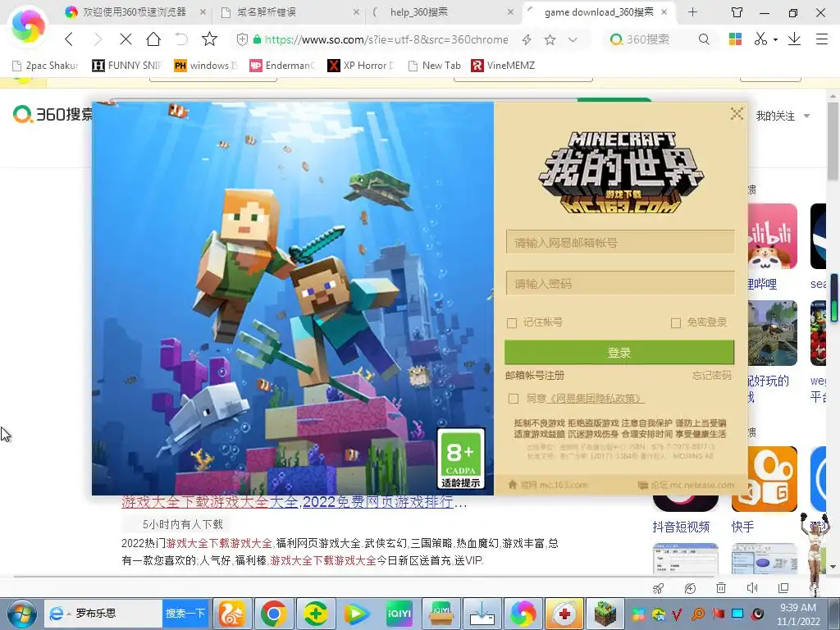Click the split window status bar icon
The width and height of the screenshot is (840, 630).
click(x=783, y=587)
